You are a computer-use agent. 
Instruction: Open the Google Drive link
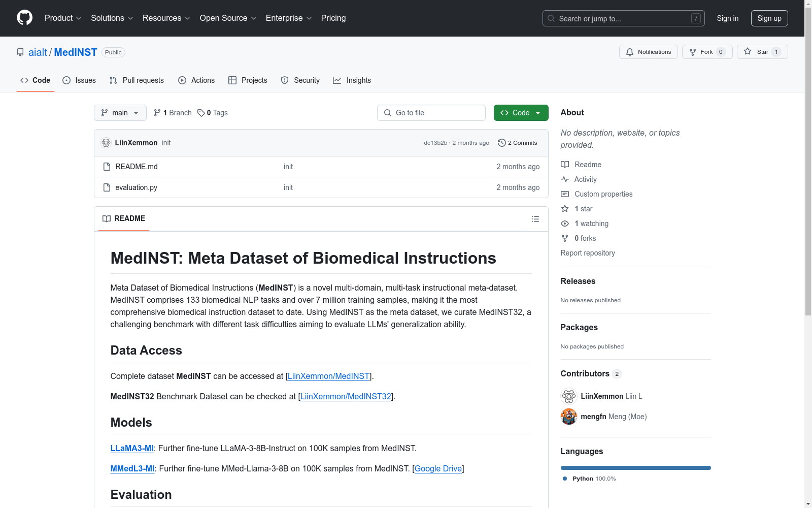[x=438, y=468]
